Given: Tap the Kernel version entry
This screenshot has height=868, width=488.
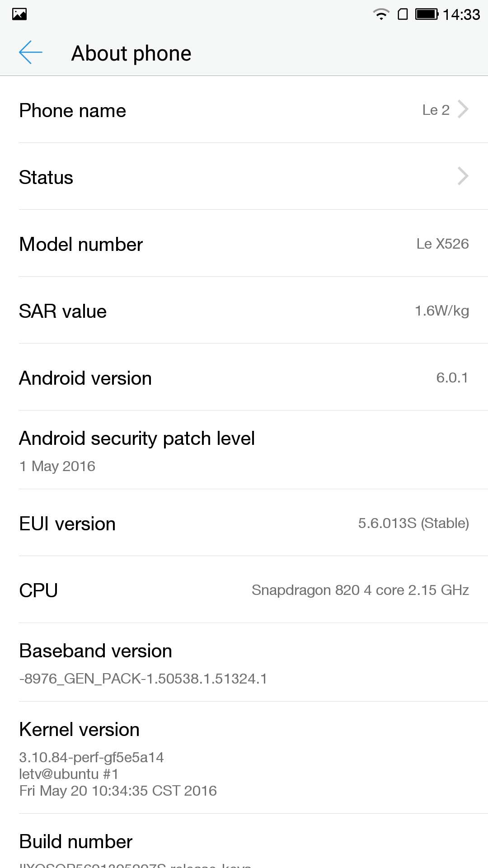Looking at the screenshot, I should pos(244,759).
